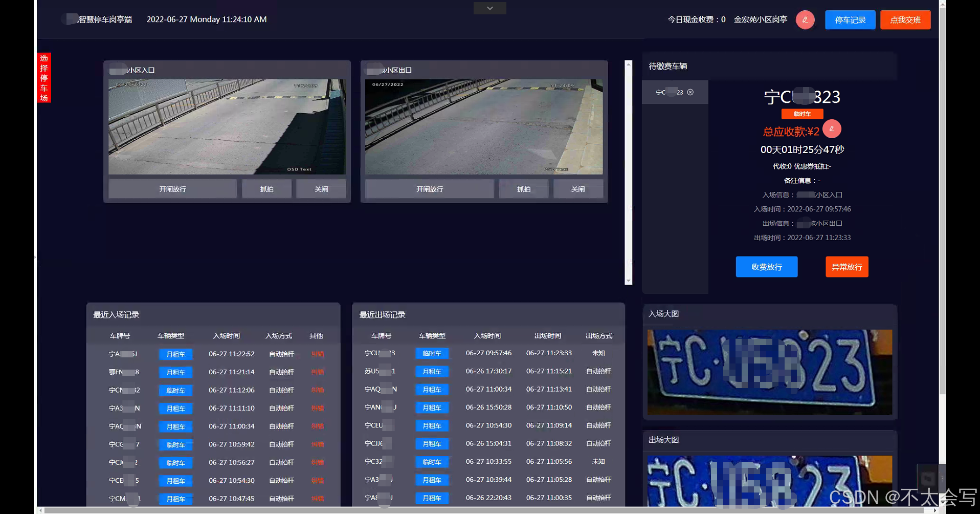Click the 出场时间：2022-06-27 11:23:33 line
This screenshot has width=980, height=514.
[802, 238]
